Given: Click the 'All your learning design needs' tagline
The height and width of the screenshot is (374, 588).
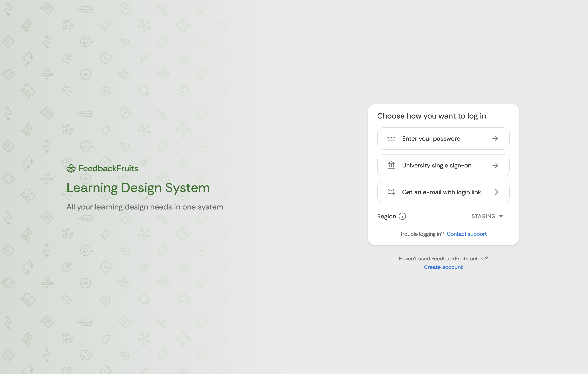Looking at the screenshot, I should 145,207.
